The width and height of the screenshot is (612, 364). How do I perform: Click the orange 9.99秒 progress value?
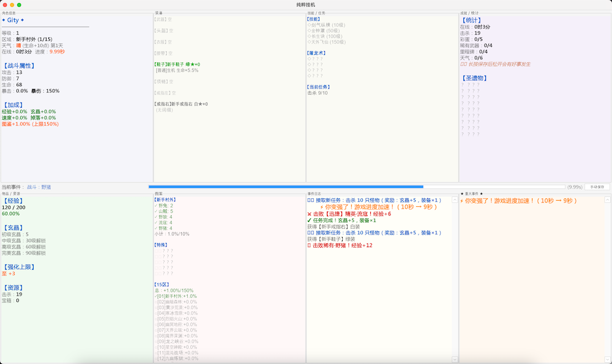(57, 52)
